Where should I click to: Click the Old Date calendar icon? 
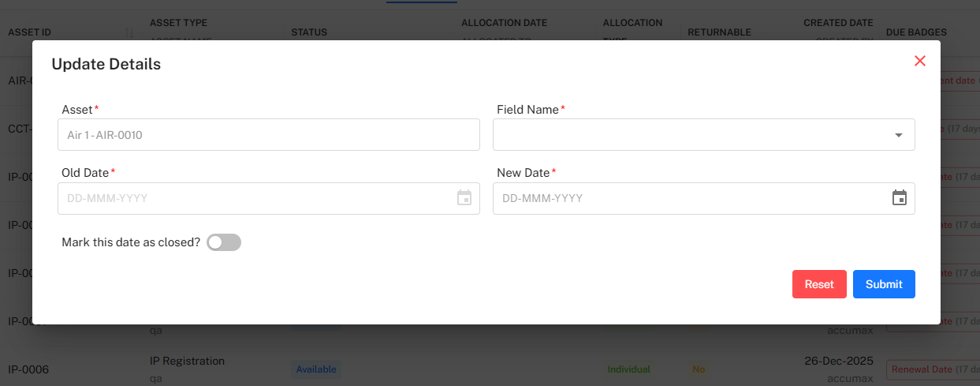click(x=464, y=198)
